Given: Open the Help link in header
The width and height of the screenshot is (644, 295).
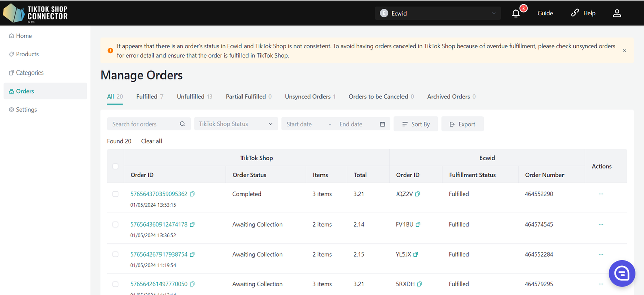Looking at the screenshot, I should [583, 13].
